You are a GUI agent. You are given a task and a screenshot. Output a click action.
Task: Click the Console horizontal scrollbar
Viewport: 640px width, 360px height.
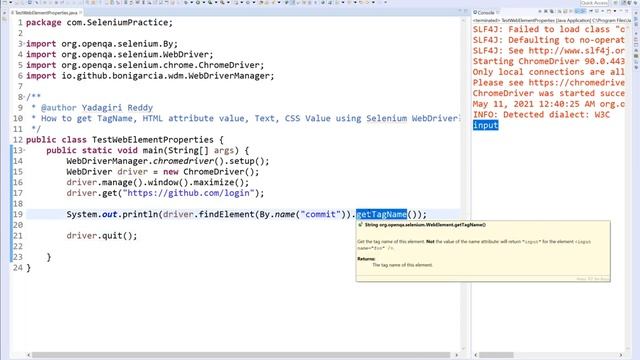point(496,355)
